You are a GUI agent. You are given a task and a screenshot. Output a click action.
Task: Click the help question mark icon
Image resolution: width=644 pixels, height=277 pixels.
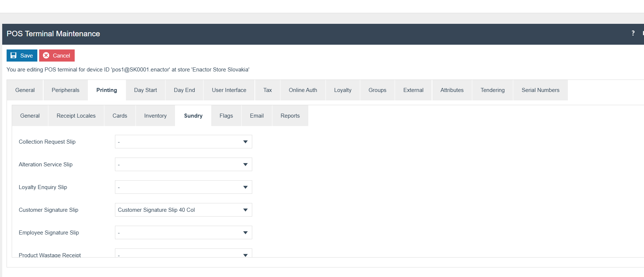pyautogui.click(x=633, y=33)
